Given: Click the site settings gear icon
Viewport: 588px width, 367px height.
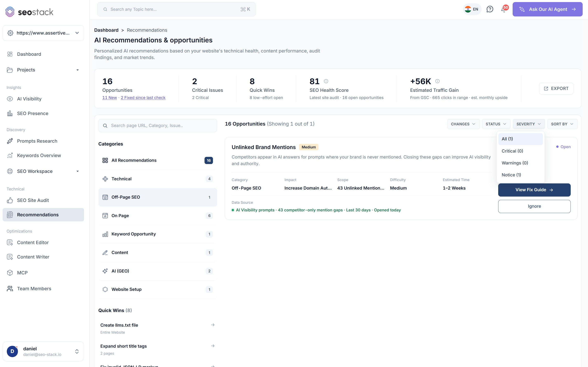Looking at the screenshot, I should 10,33.
